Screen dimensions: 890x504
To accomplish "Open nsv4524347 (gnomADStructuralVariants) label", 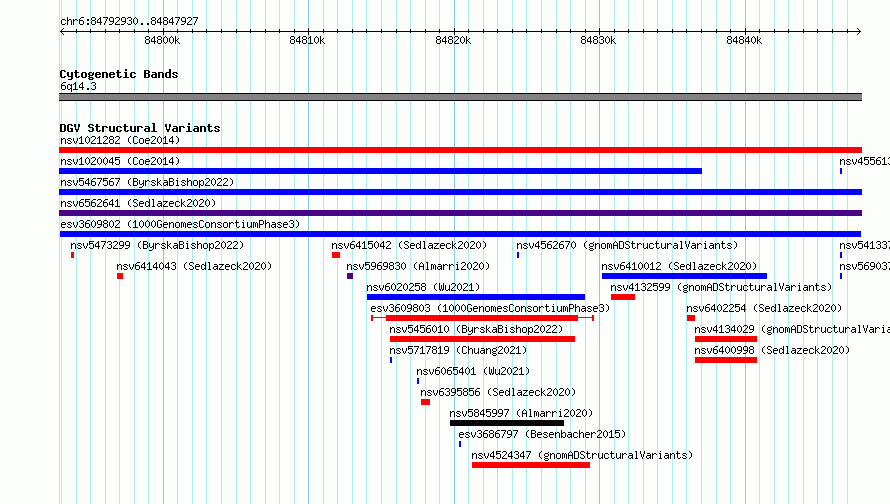I will (x=582, y=455).
